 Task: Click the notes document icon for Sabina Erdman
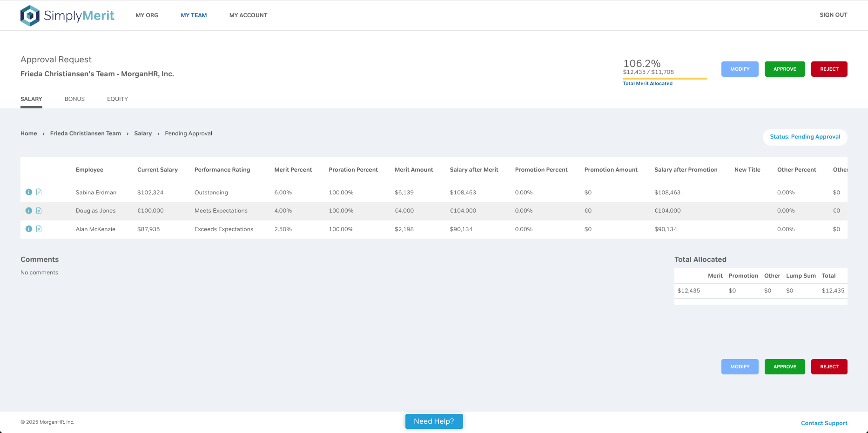tap(39, 192)
